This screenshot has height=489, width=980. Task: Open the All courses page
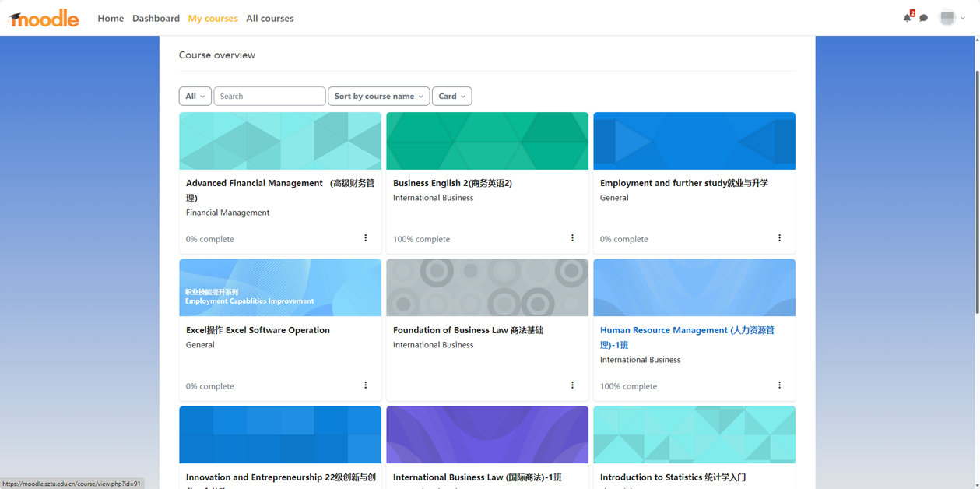point(269,19)
